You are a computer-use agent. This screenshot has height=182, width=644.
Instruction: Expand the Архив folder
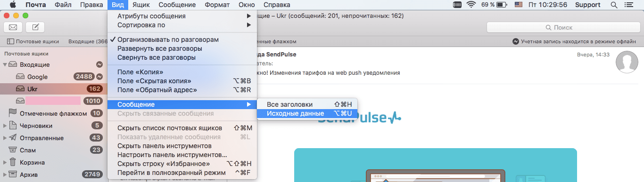(5, 174)
